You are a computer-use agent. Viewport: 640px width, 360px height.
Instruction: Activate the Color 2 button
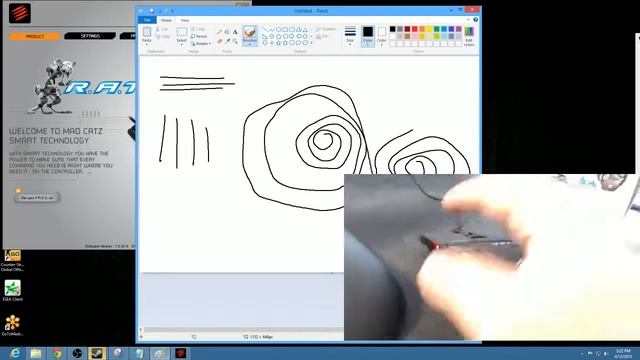[x=382, y=36]
